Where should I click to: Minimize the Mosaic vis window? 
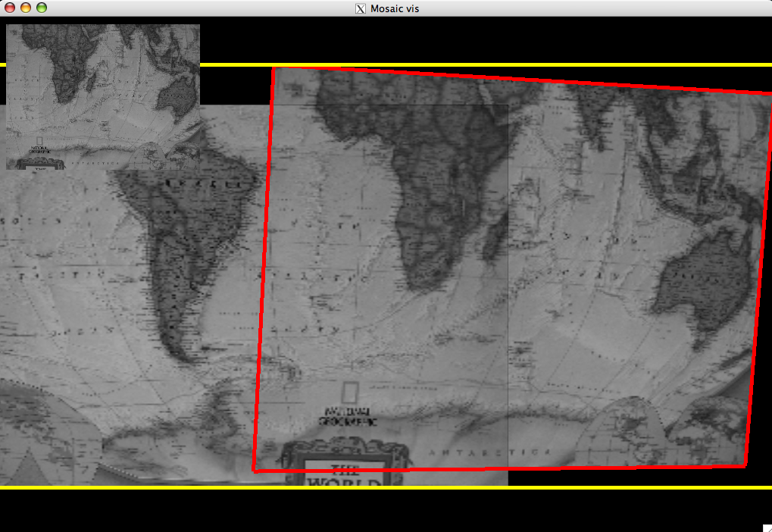click(x=25, y=8)
